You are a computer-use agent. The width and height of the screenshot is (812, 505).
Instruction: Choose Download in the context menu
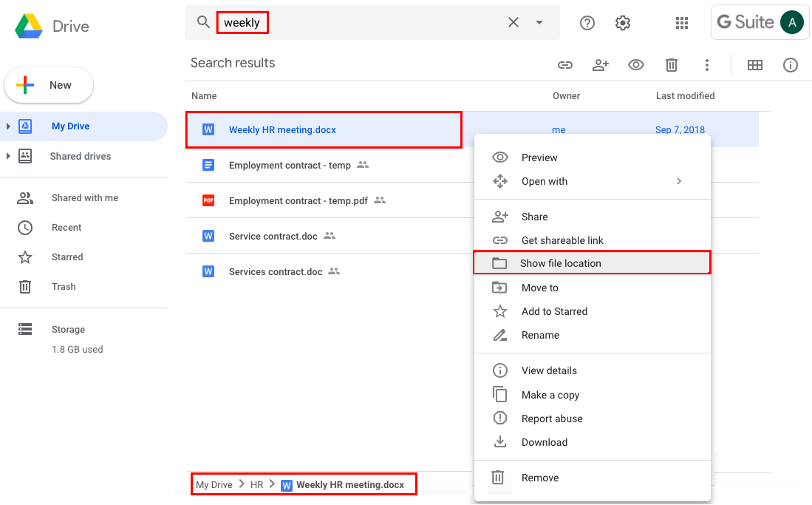point(592,443)
